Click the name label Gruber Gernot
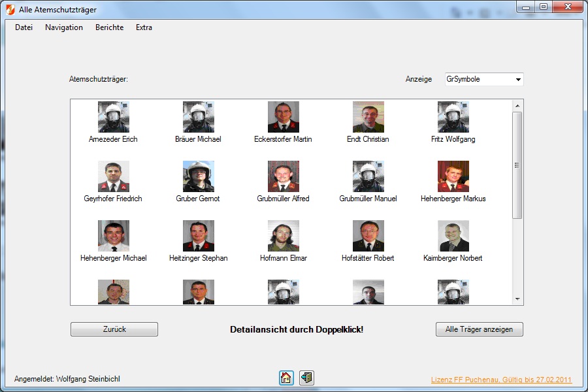588x392 pixels. point(198,199)
